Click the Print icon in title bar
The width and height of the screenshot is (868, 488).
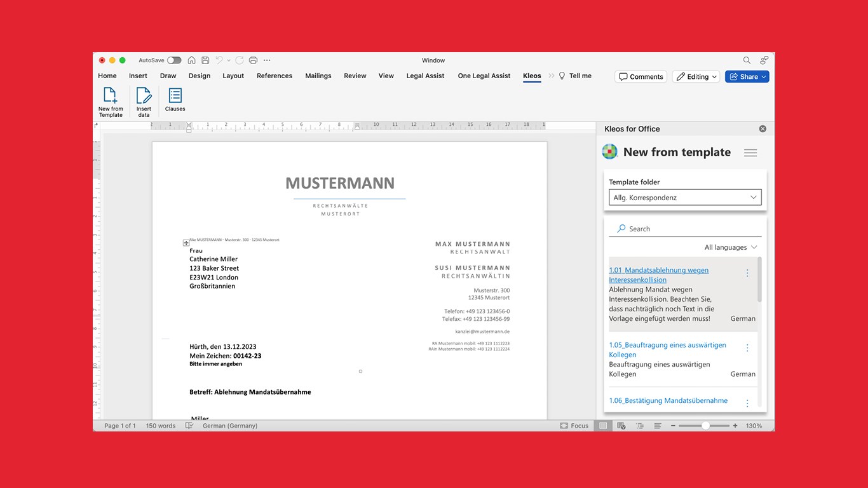tap(253, 60)
